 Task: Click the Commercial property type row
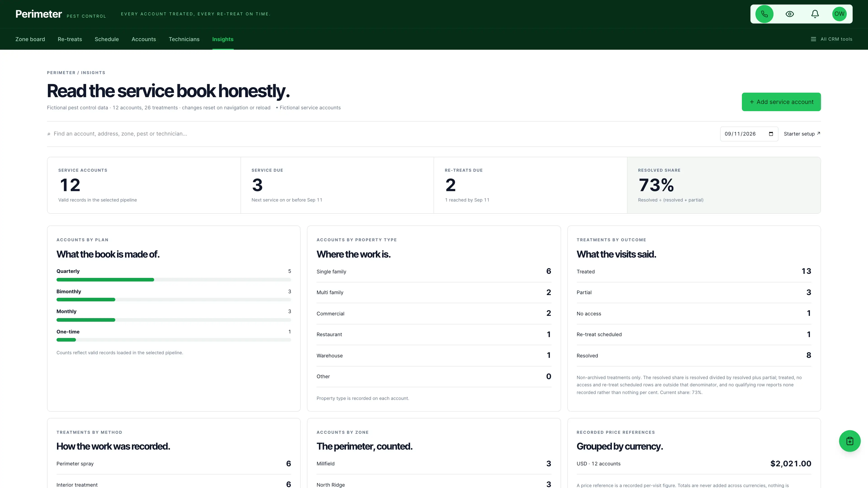(x=434, y=314)
